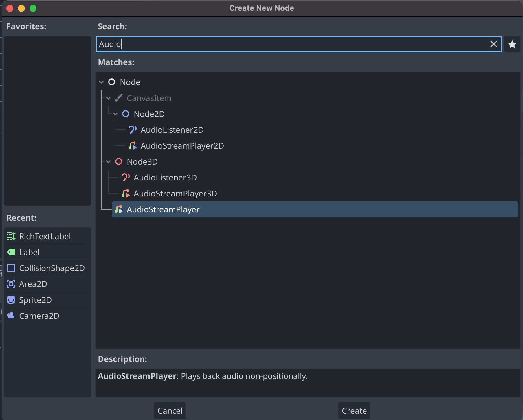Click the RichTextLabel icon in Recent
The width and height of the screenshot is (523, 420).
click(x=11, y=236)
